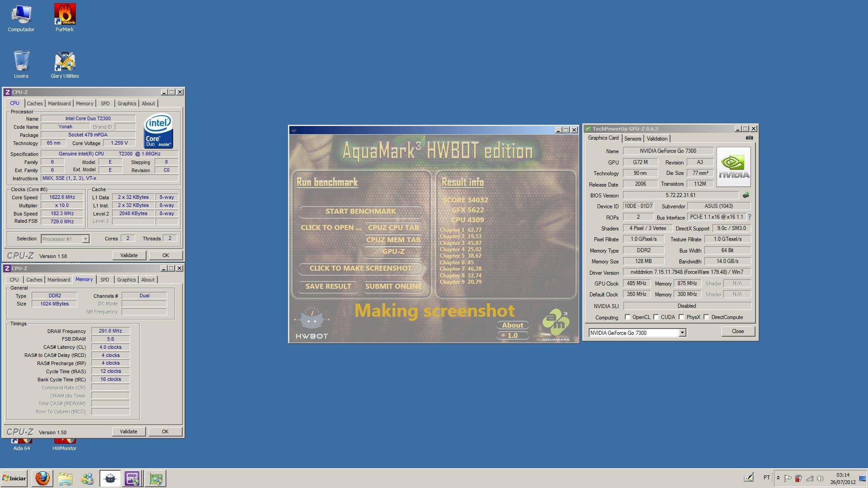Open the Aida 64 desktop shortcut

(x=21, y=445)
